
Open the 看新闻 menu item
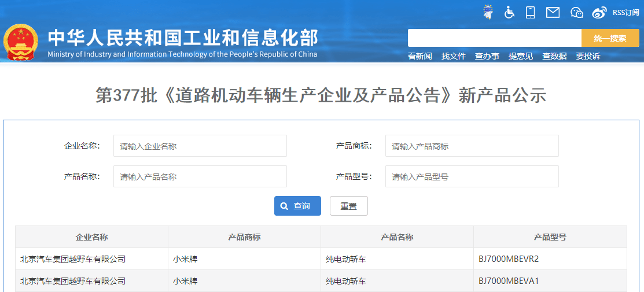419,56
